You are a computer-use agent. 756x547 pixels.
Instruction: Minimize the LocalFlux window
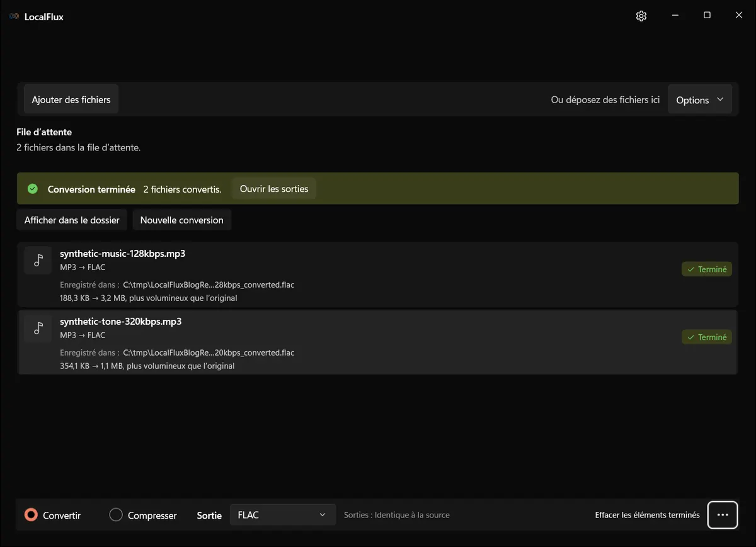[675, 16]
